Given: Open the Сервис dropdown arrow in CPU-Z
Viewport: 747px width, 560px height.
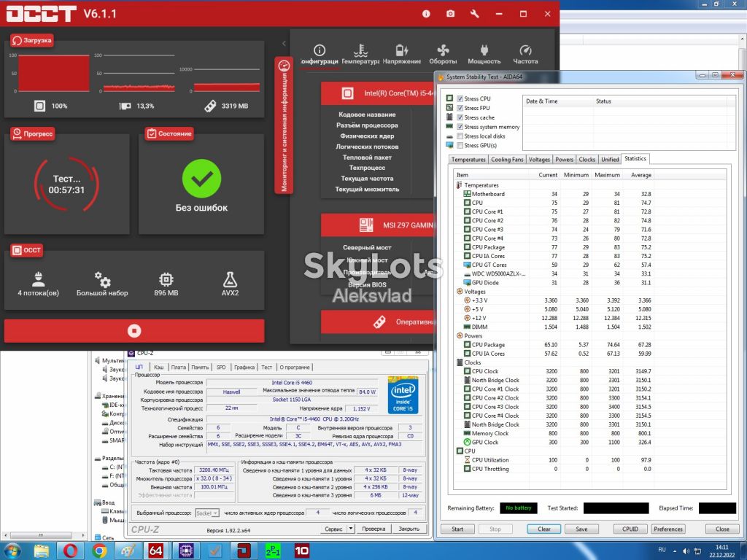Looking at the screenshot, I should pyautogui.click(x=351, y=529).
